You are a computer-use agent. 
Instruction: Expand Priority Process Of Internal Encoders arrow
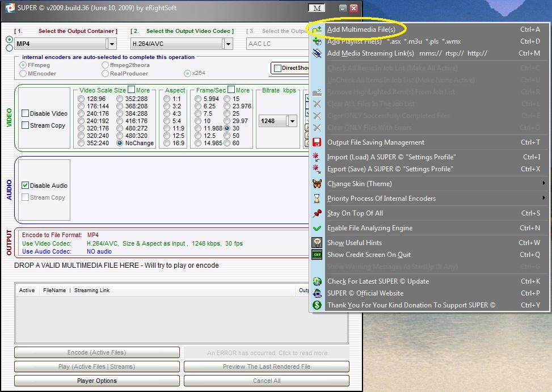click(544, 198)
